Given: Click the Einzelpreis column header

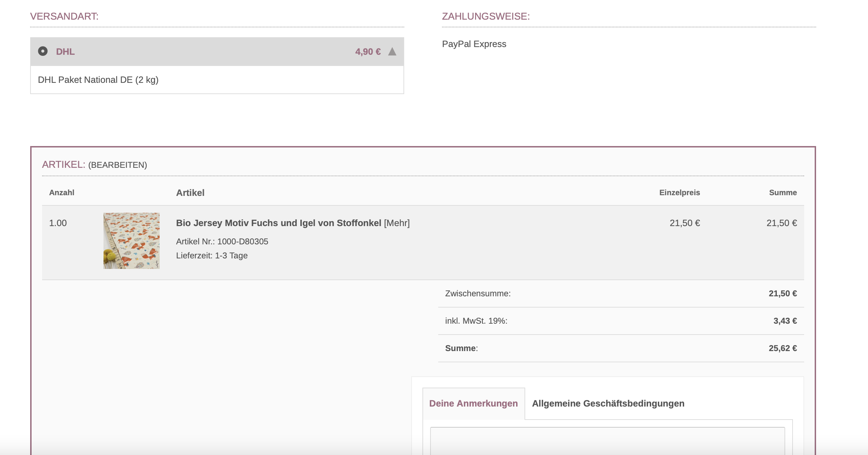Looking at the screenshot, I should [679, 192].
